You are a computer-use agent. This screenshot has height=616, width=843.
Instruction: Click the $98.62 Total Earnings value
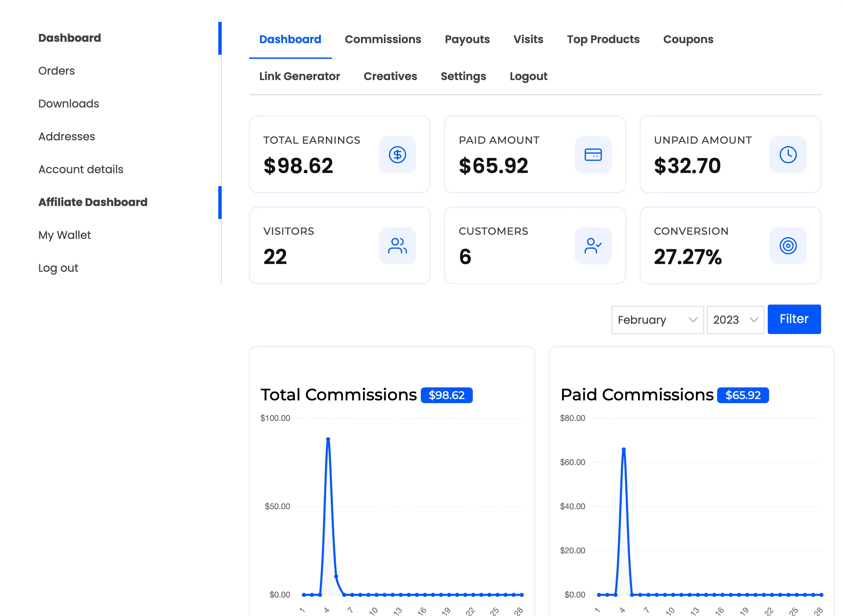pos(298,166)
